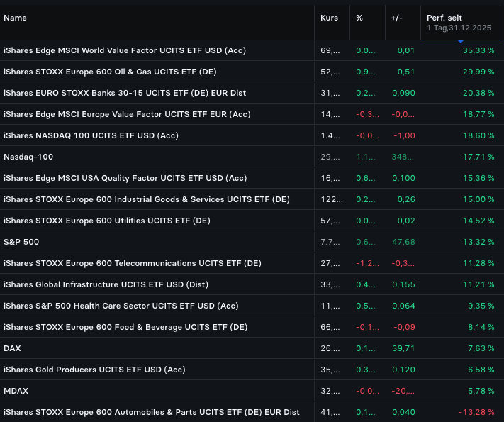Sort by the Kurs column header

point(329,18)
